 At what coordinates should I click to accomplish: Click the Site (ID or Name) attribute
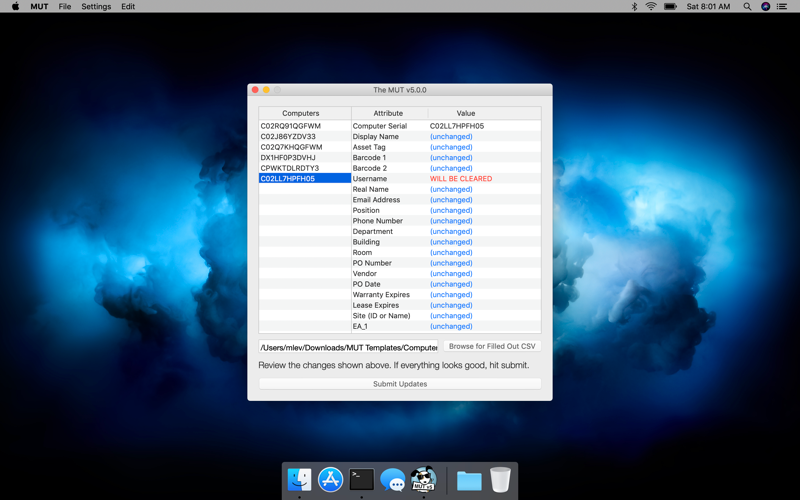[381, 315]
